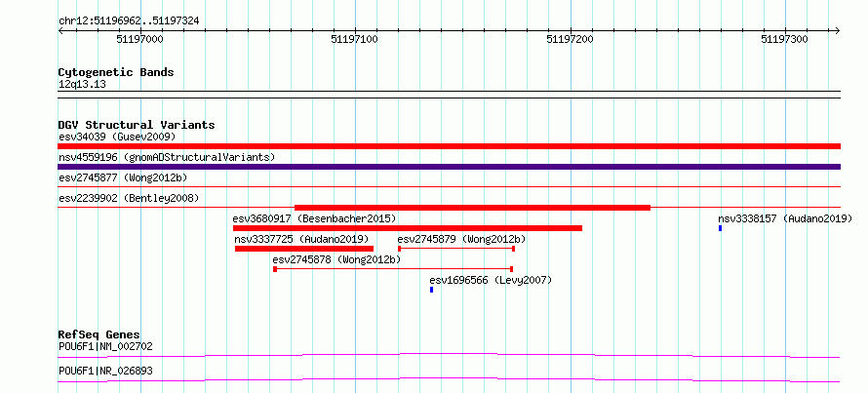Open the nsv4559196 (gnomADStructuralVariants) label

click(167, 157)
